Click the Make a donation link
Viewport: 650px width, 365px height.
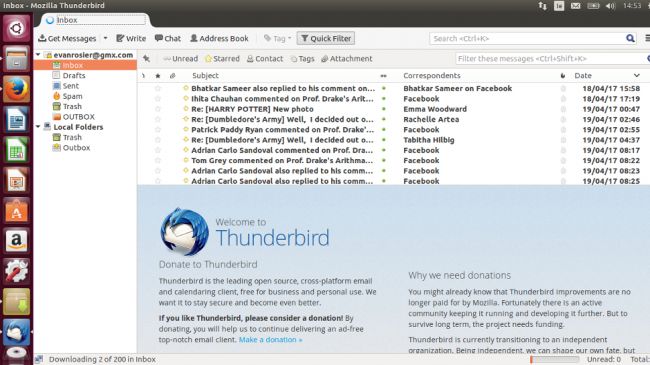[x=270, y=340]
